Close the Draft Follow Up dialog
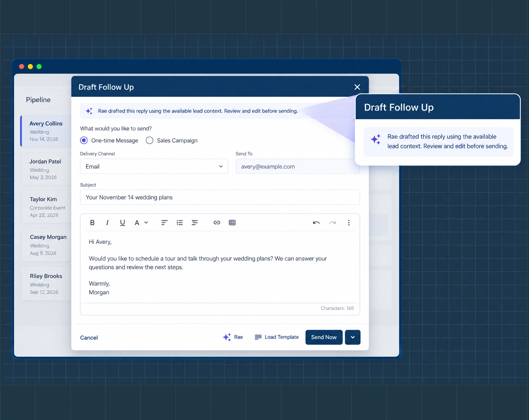 [357, 87]
